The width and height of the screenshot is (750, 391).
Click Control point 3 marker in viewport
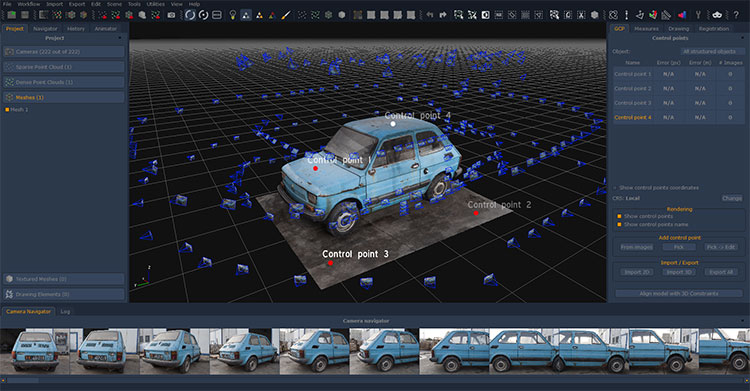331,263
